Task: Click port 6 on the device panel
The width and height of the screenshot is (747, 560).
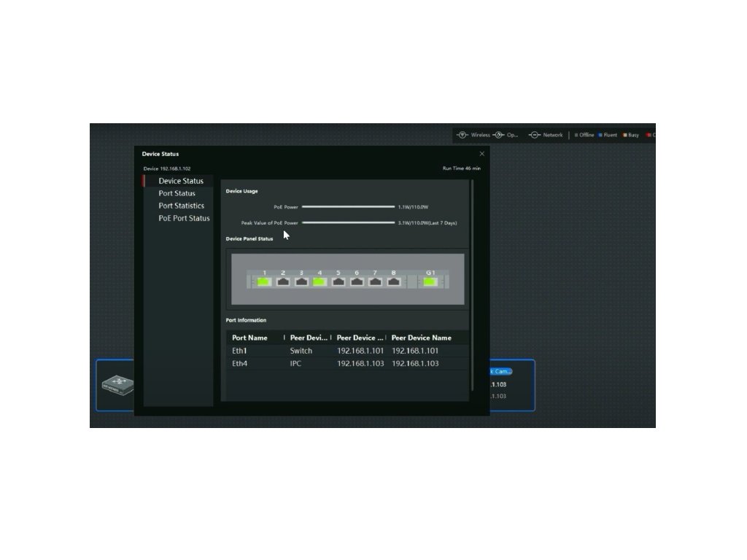Action: (357, 281)
